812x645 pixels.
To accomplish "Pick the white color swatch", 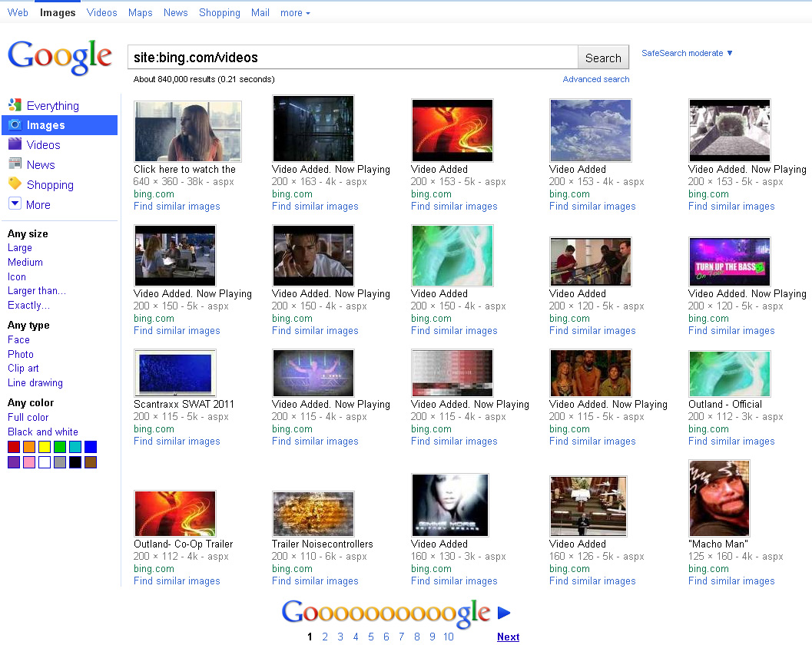I will 45,462.
